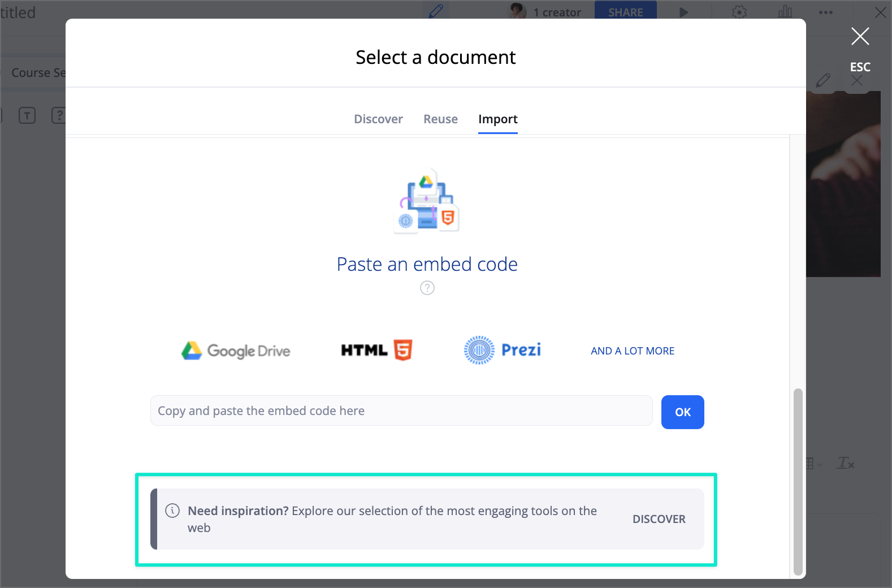Click the DISCOVER button in inspiration banner
The image size is (892, 588).
click(x=659, y=519)
